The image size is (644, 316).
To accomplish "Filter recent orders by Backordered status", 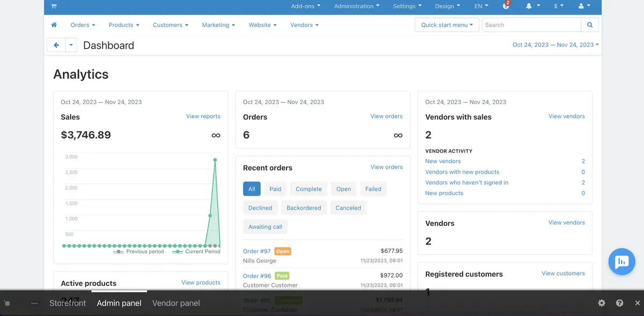I will (304, 208).
